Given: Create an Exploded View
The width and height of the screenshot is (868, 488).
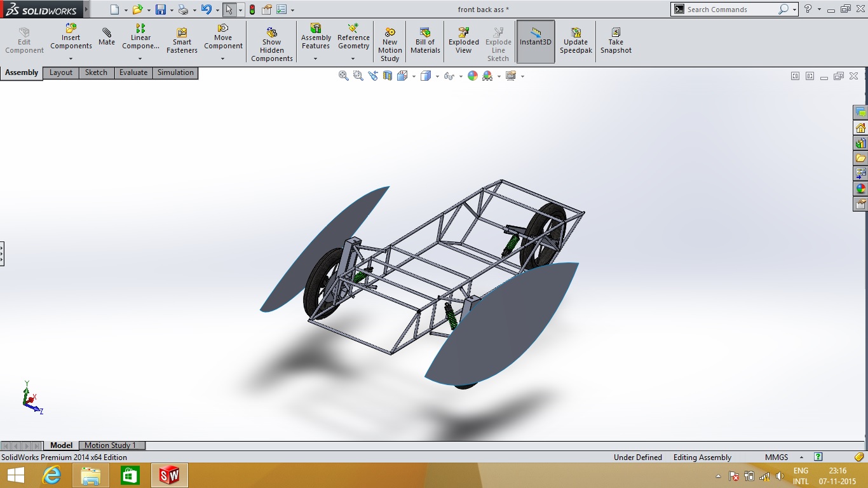Looking at the screenshot, I should coord(464,41).
